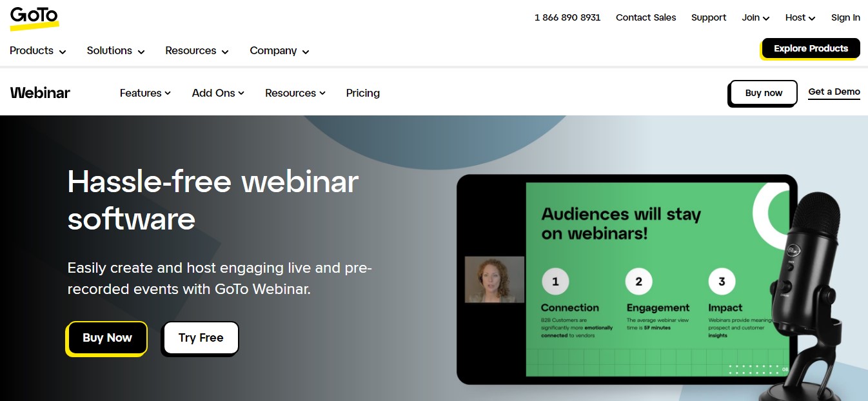Call the 1 866 890 8931 number link
This screenshot has height=401, width=868.
point(567,17)
